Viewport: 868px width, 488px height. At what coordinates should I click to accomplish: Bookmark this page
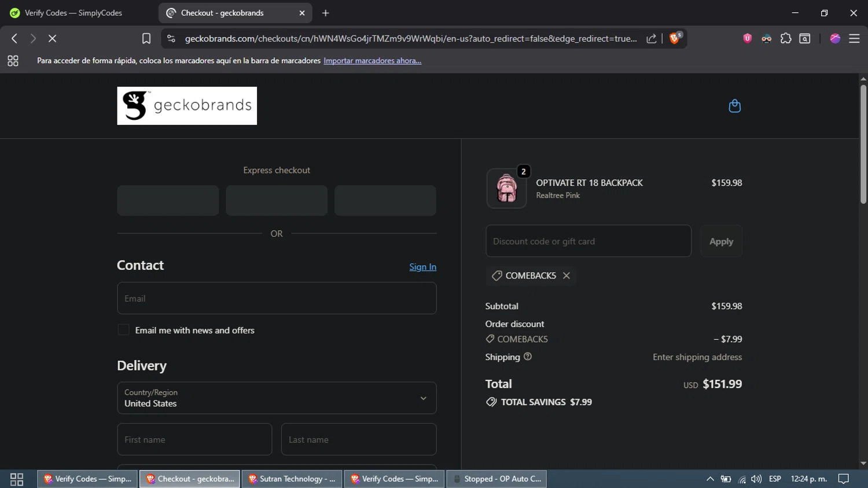[x=146, y=38]
